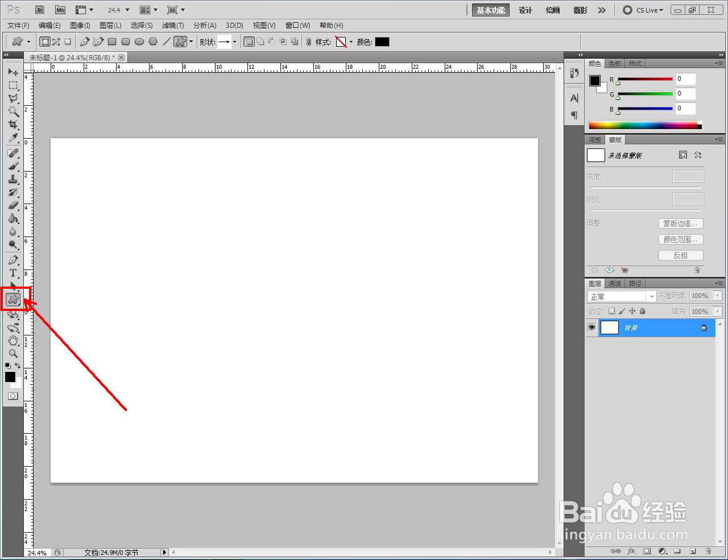Switch to the 调整 tab
The image size is (728, 560).
click(595, 140)
